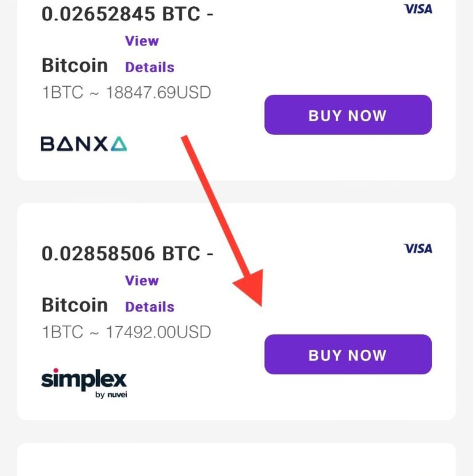Click the VISA icon on the Simplex offer
The height and width of the screenshot is (476, 473).
[418, 248]
